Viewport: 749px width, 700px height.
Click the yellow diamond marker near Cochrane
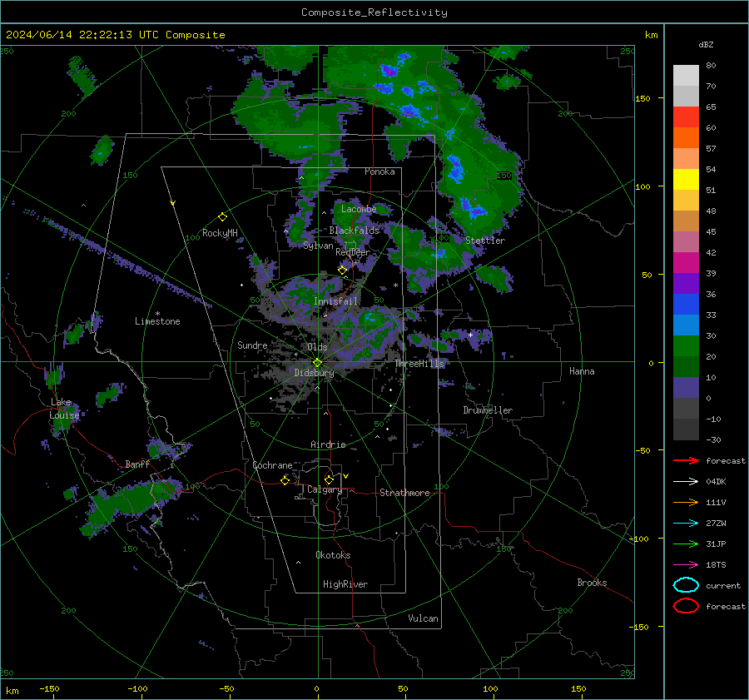(285, 480)
